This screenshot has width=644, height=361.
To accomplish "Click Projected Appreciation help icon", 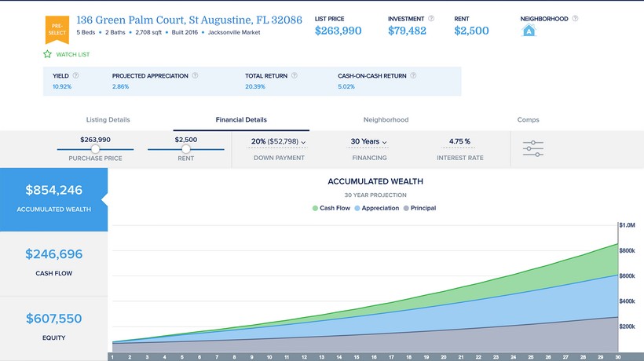I will [195, 76].
